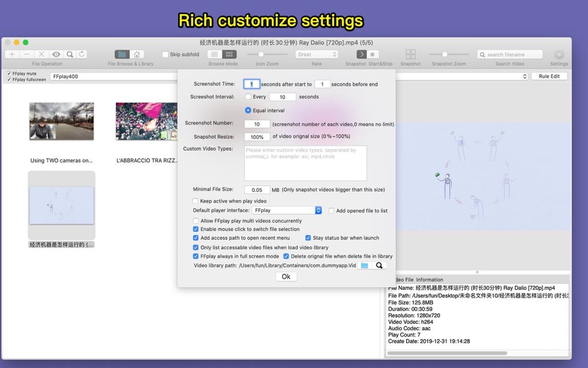Screen dimensions: 588x368
Task: Uncheck Stay status bar when launch
Action: (308, 238)
